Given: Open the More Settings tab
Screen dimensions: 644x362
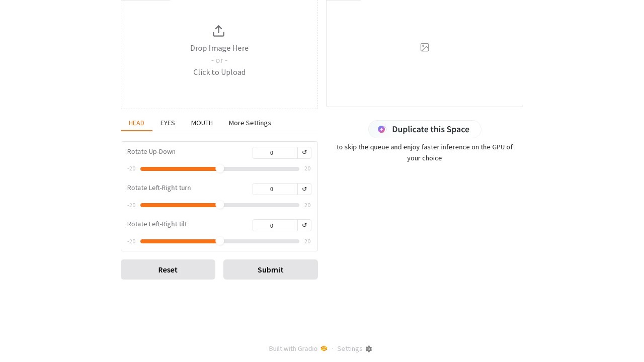Looking at the screenshot, I should (x=250, y=123).
